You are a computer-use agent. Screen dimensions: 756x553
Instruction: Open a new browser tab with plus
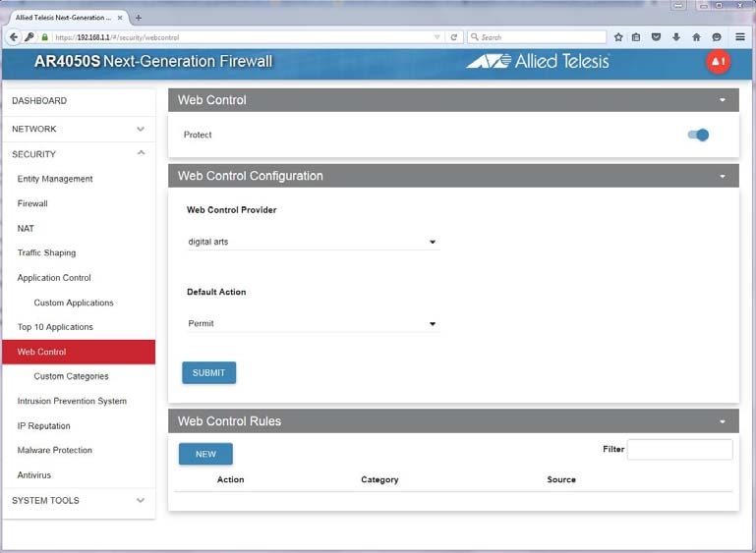(x=139, y=18)
